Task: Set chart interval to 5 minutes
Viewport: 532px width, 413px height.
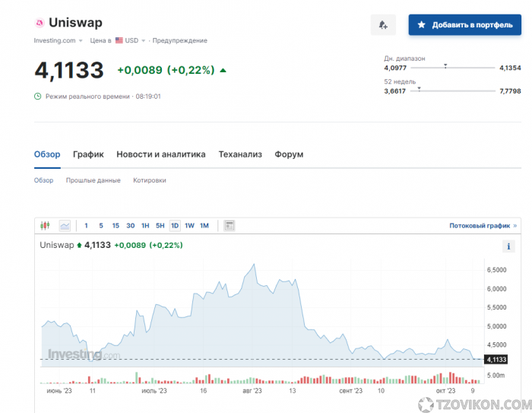Action: coord(101,226)
